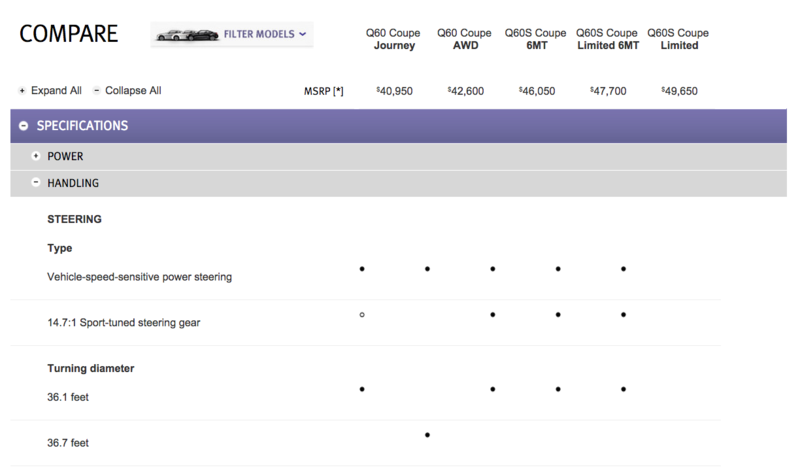800x476 pixels.
Task: Click the car thumbnails in Filter Models
Action: tap(187, 35)
